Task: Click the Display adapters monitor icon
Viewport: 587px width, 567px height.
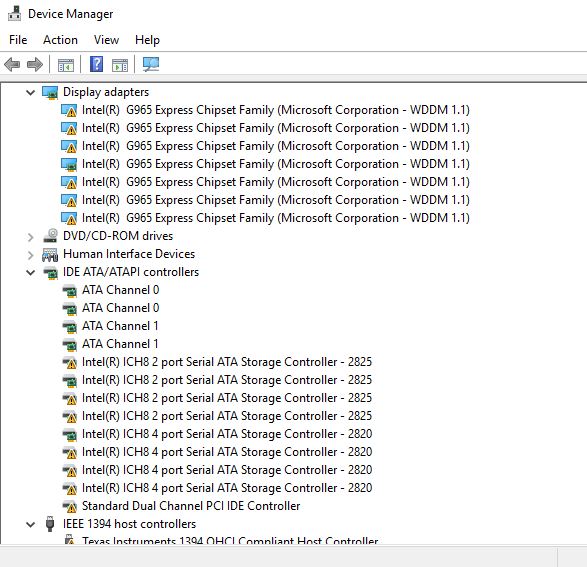Action: point(50,92)
